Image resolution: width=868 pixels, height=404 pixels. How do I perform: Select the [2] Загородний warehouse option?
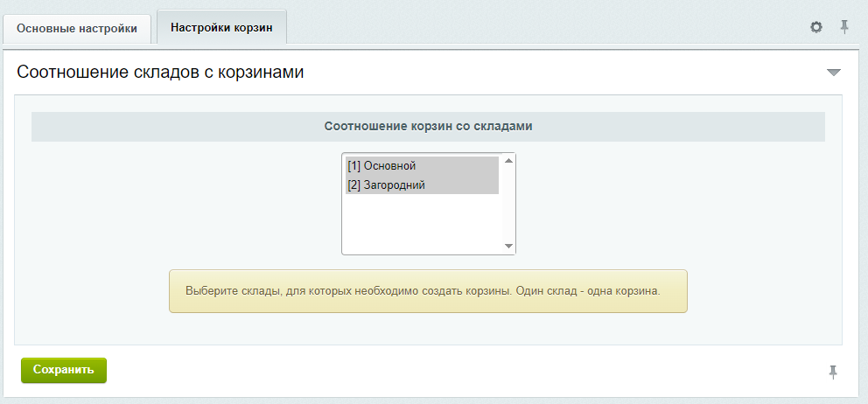(x=422, y=185)
